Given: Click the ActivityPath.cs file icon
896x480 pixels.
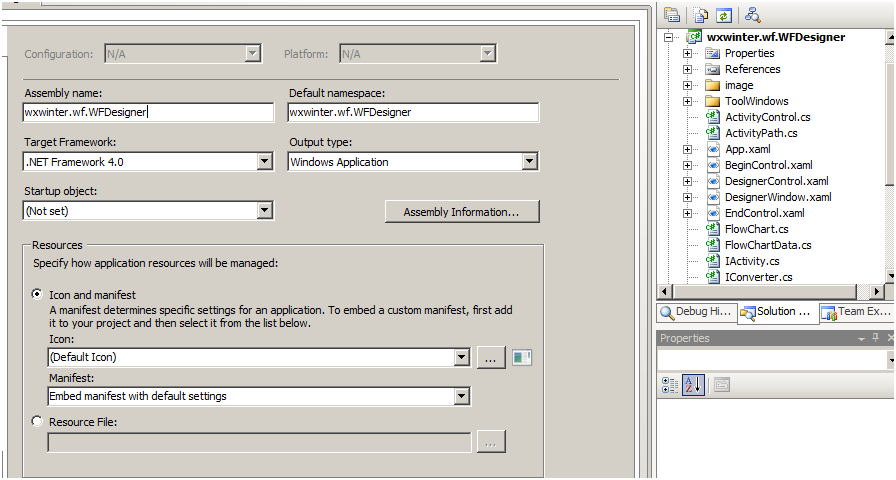Looking at the screenshot, I should [712, 133].
